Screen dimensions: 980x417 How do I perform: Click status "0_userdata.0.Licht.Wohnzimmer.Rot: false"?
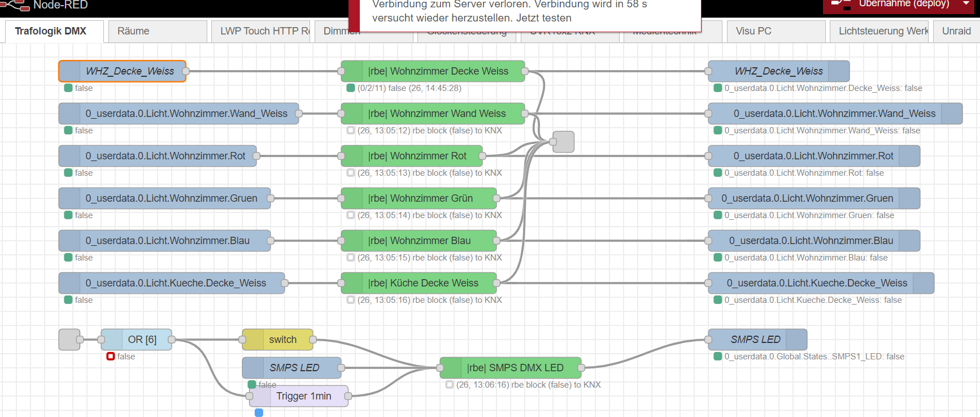coord(804,173)
